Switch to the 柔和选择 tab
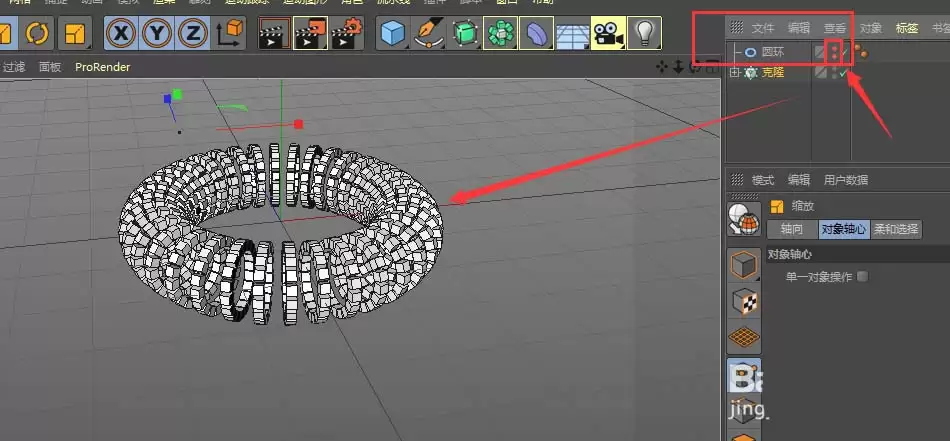The height and width of the screenshot is (441, 950). pyautogui.click(x=896, y=230)
